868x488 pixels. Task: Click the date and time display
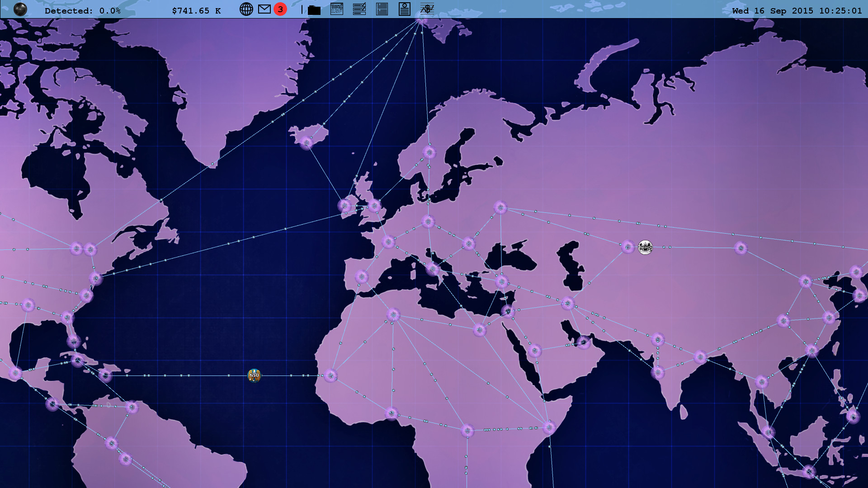(x=798, y=10)
